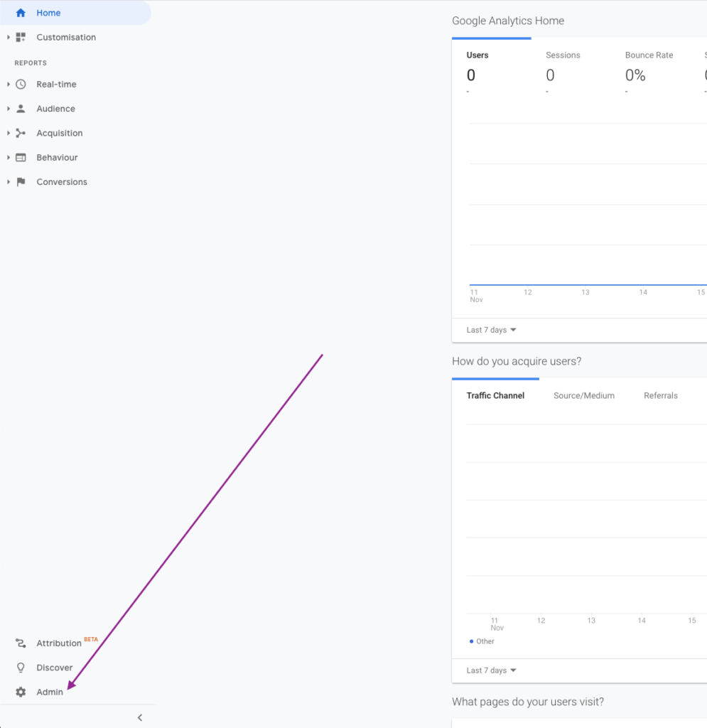Screen dimensions: 707x728
Task: Open the Discover label
Action: (55, 668)
